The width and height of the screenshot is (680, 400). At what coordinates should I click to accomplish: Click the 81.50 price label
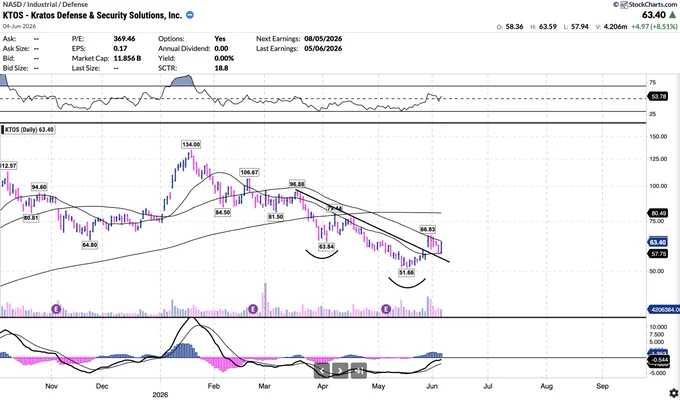pos(275,216)
